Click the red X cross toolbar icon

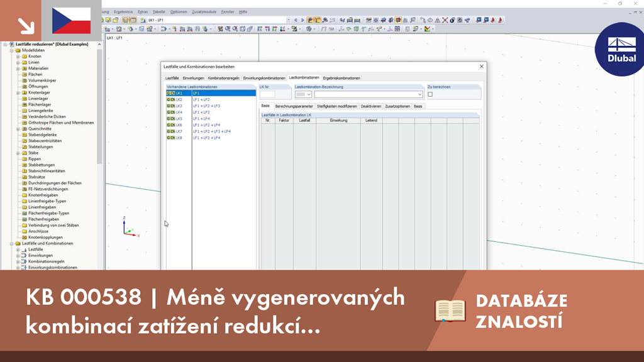[x=445, y=20]
